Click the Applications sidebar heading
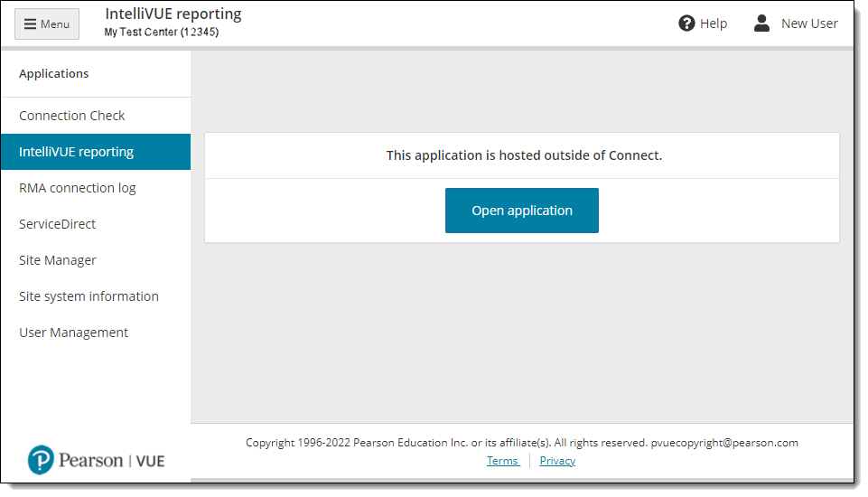Image resolution: width=868 pixels, height=497 pixels. (x=54, y=74)
